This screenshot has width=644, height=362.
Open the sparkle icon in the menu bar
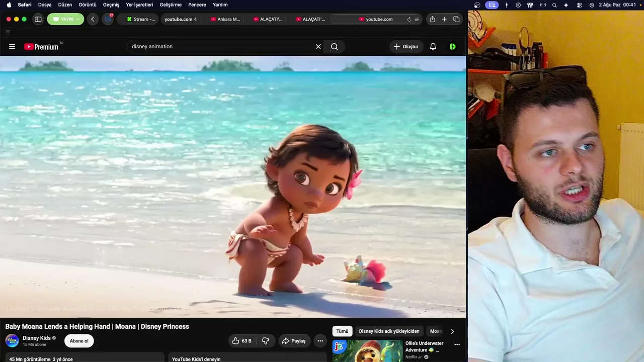coord(566,5)
